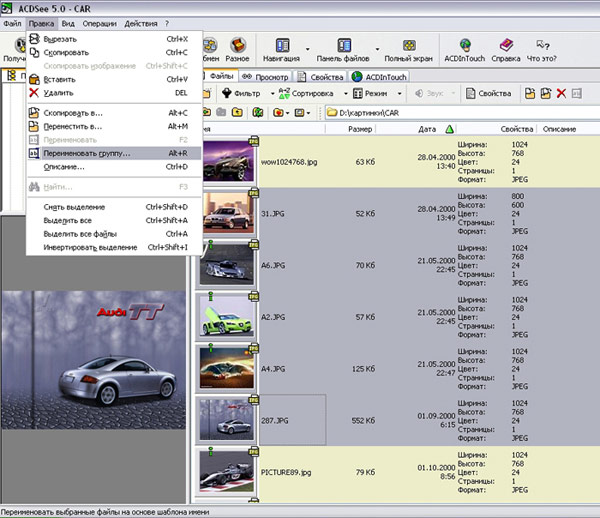Expand the Панель файлов dropdown arrow

pyautogui.click(x=377, y=49)
